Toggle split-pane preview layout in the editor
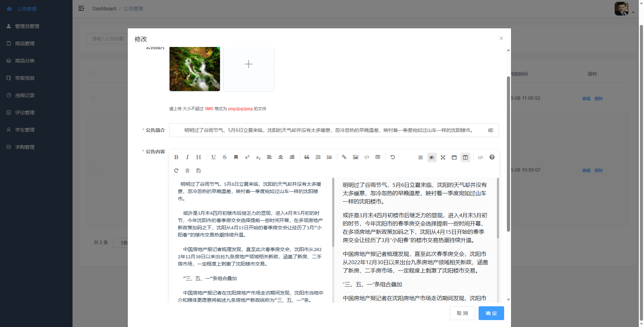 tap(465, 157)
